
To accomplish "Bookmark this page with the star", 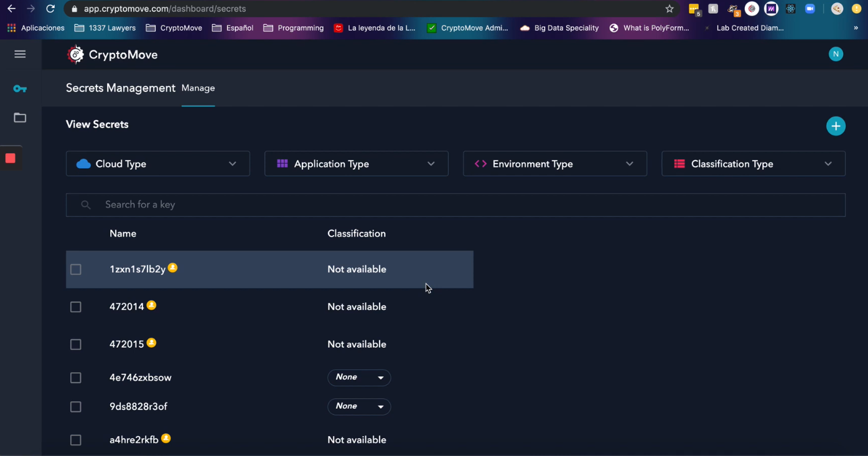I will tap(670, 9).
